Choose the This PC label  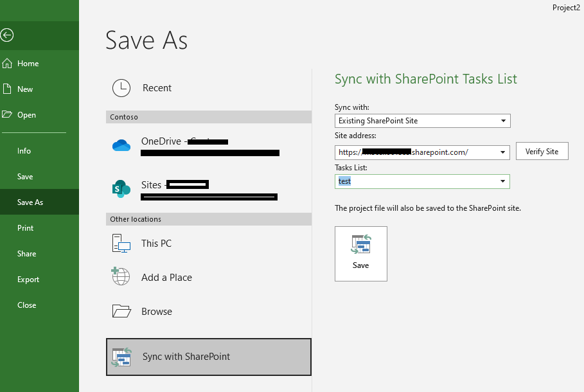pyautogui.click(x=156, y=244)
